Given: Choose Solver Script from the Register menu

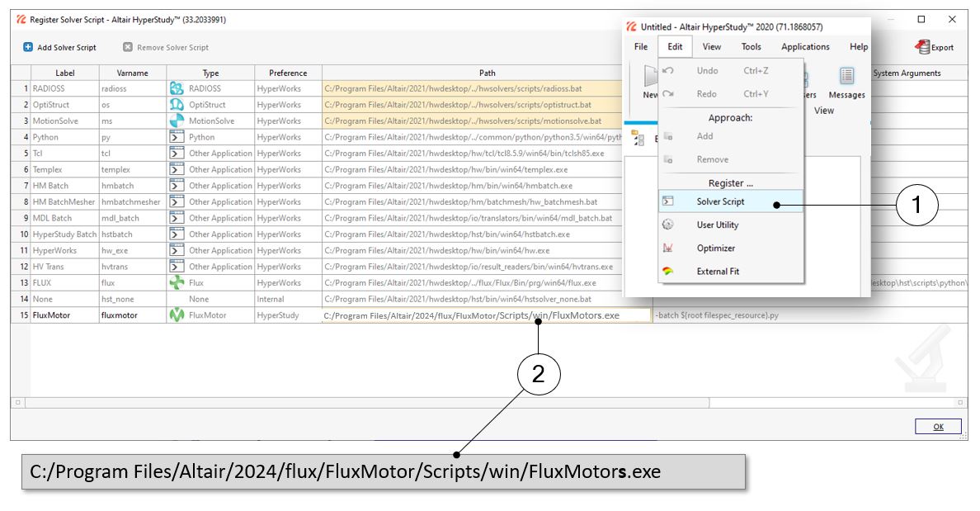Looking at the screenshot, I should (720, 201).
